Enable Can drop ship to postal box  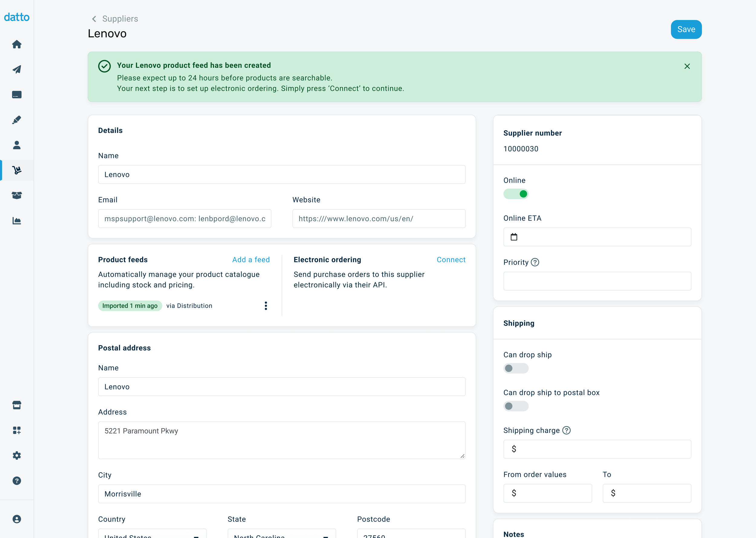pos(516,406)
